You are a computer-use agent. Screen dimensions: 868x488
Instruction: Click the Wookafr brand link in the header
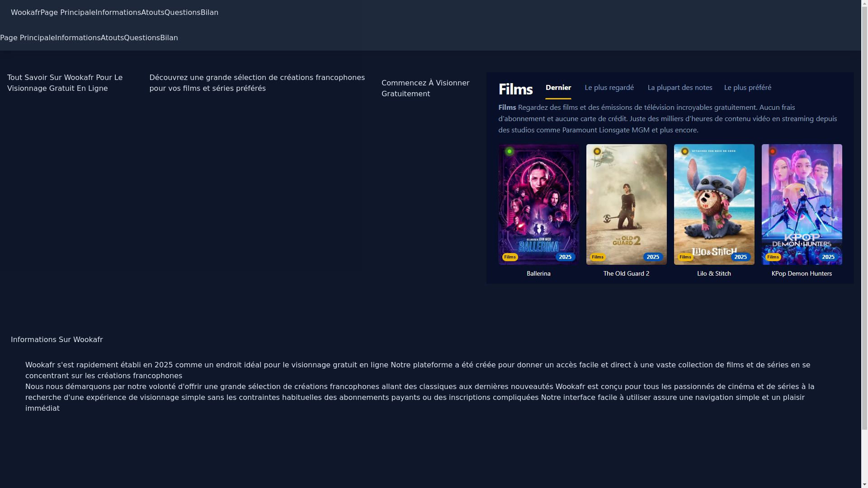tap(25, 13)
